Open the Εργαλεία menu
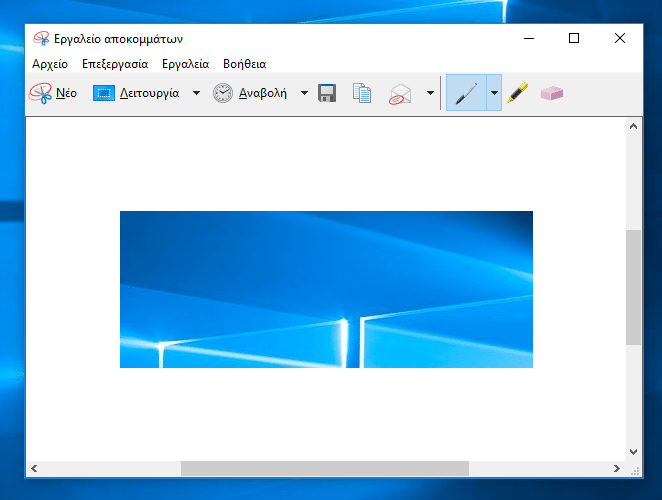 (x=185, y=64)
